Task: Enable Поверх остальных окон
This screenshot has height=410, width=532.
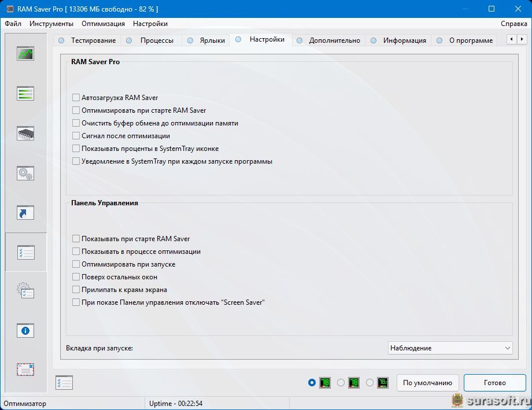Action: (x=76, y=277)
